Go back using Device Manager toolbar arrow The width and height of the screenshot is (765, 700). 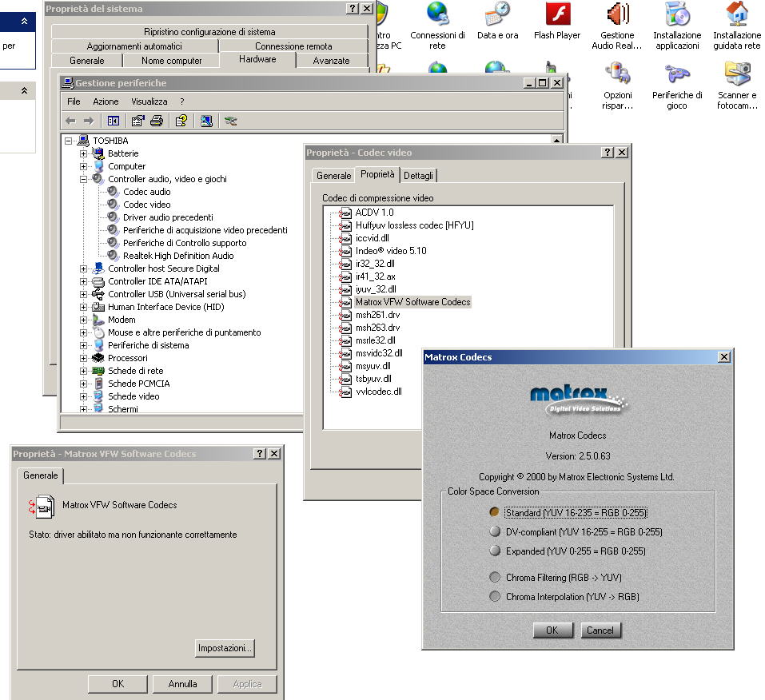tap(70, 121)
